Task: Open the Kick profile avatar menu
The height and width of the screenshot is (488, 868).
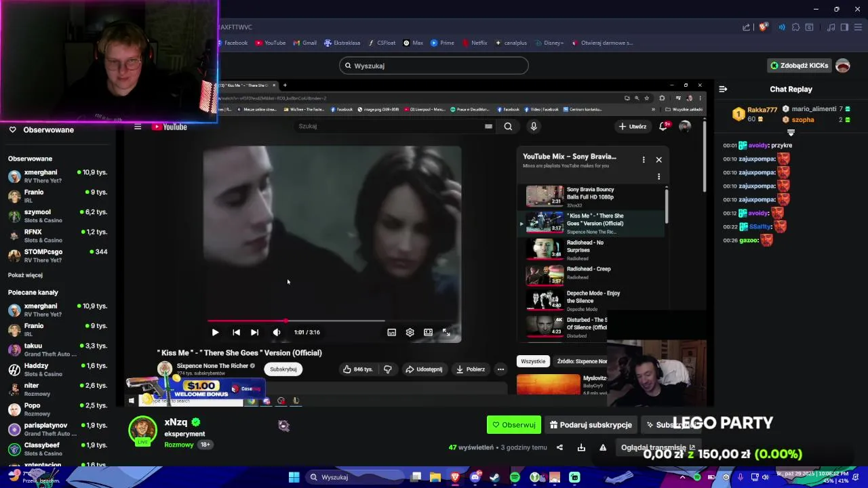Action: coord(843,66)
